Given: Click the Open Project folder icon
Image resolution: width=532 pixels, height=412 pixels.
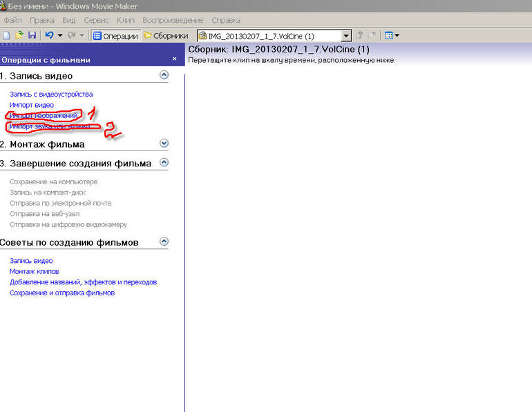Looking at the screenshot, I should pos(19,35).
